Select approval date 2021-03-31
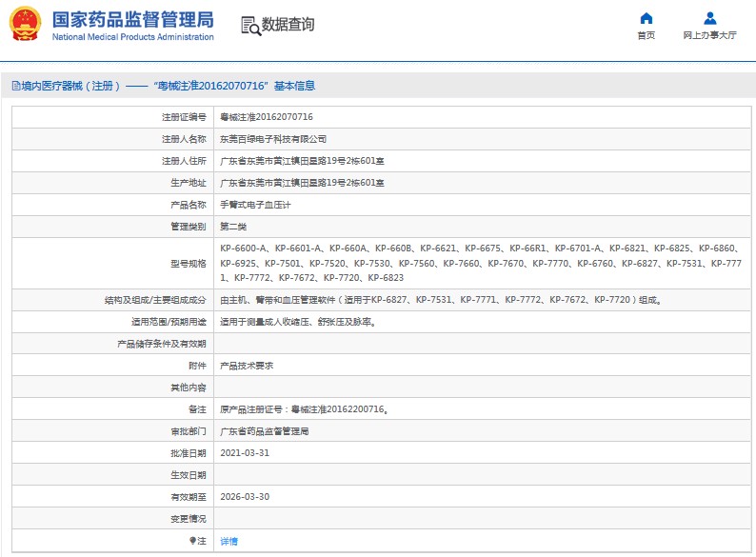Viewport: 756px width, 557px height. 245,453
